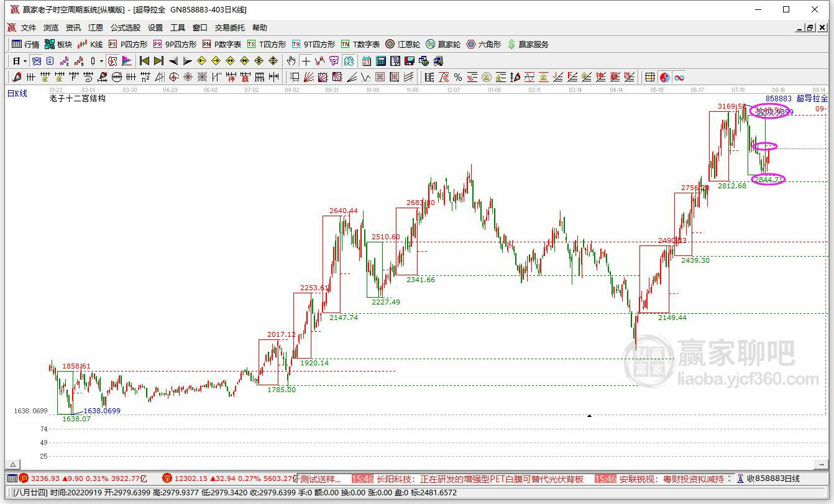This screenshot has width=834, height=504.
Task: Open the 浏览 menu
Action: pyautogui.click(x=51, y=27)
